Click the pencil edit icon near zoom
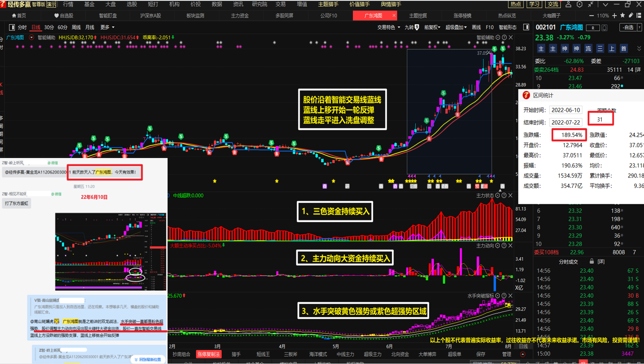The width and height of the screenshot is (644, 364). (630, 16)
